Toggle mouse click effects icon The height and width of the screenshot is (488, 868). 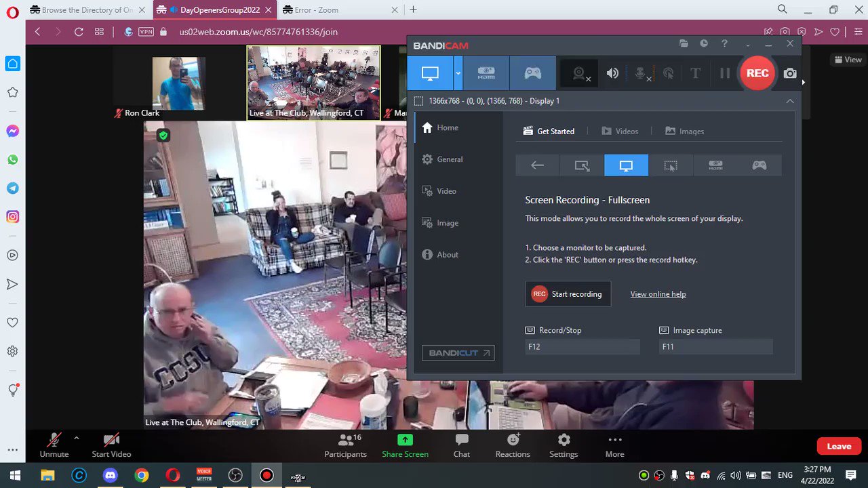tap(668, 73)
